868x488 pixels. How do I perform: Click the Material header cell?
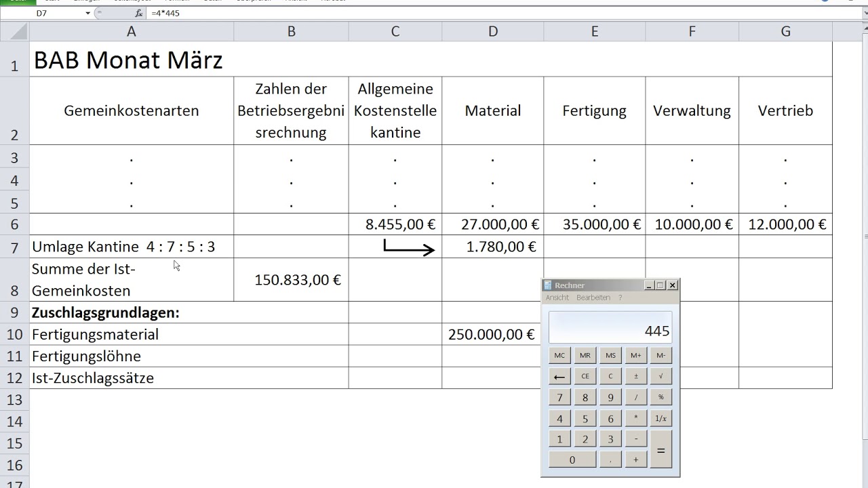coord(493,110)
